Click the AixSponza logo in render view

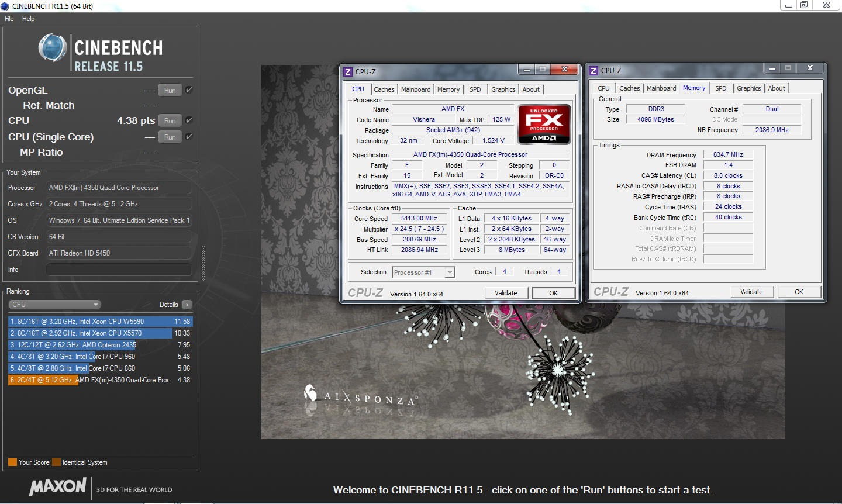360,396
